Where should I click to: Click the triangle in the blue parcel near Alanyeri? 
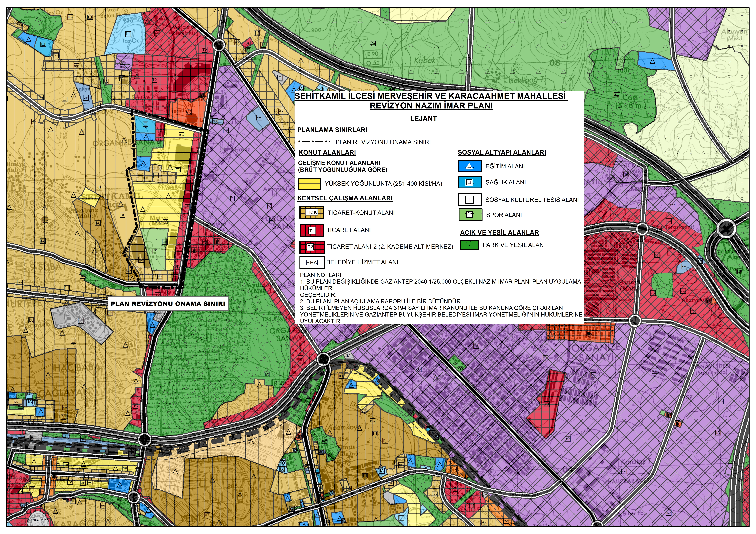tap(652, 61)
